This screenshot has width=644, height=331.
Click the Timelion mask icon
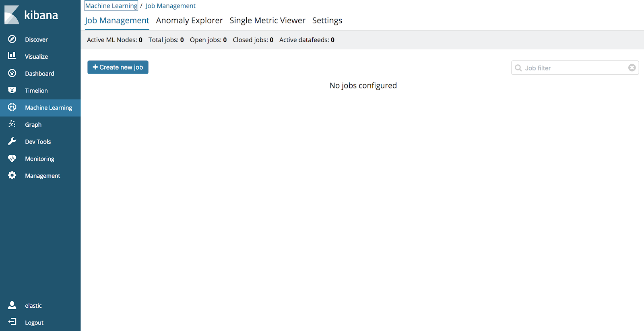12,90
